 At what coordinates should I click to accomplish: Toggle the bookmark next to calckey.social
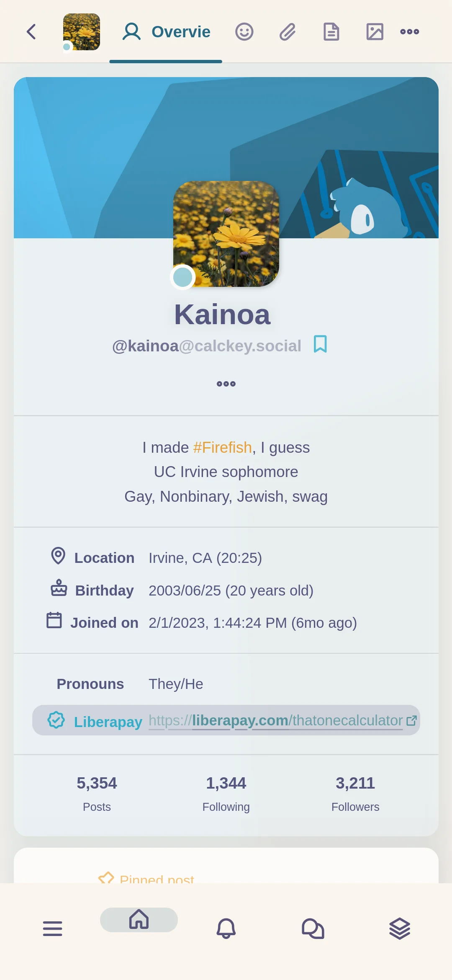click(321, 344)
